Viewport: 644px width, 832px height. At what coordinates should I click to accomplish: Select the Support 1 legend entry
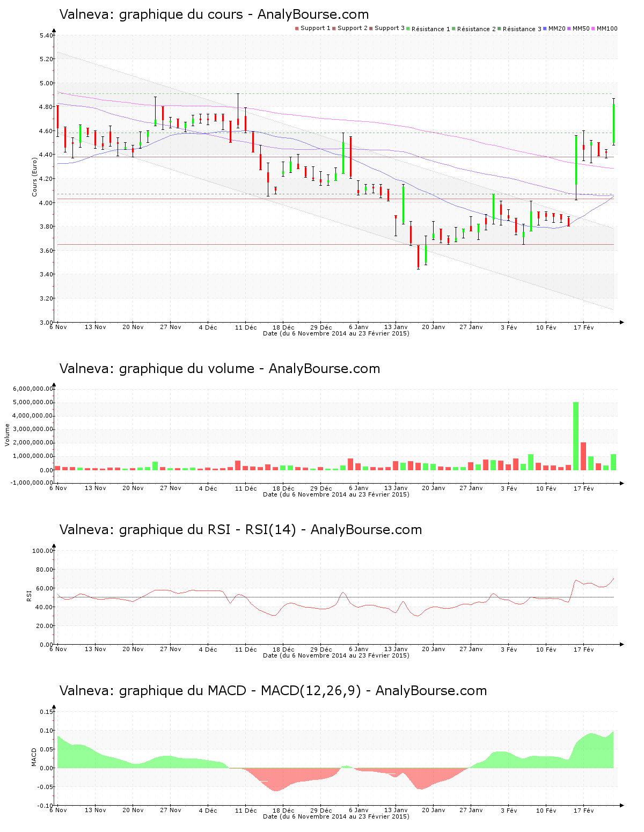313,28
